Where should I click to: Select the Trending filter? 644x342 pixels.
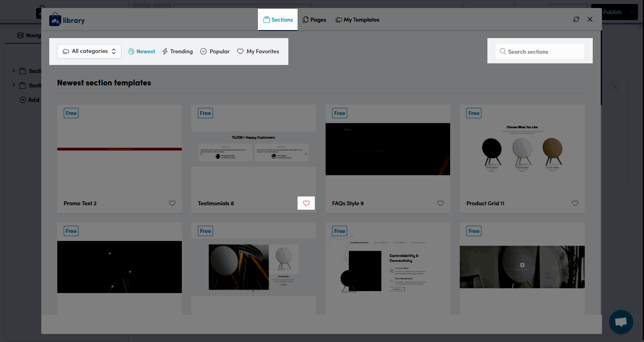click(x=177, y=51)
